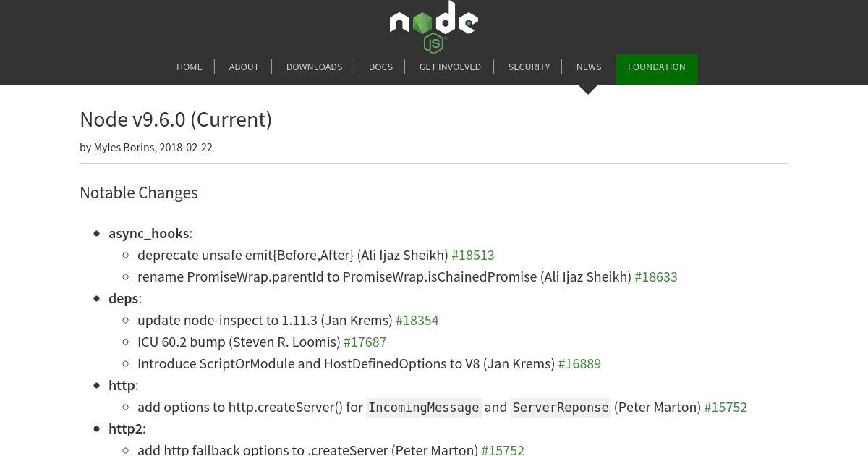
Task: Click the Node v9.6.0 (Current) heading
Action: coord(176,119)
